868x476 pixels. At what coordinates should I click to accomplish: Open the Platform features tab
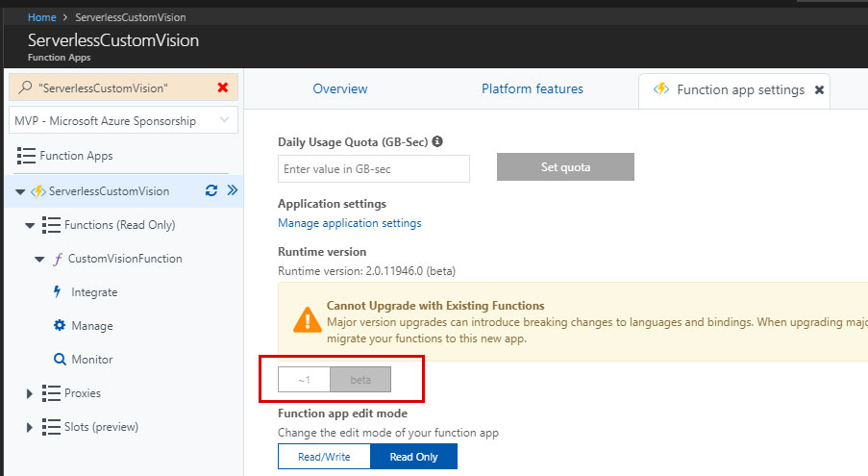(x=532, y=88)
